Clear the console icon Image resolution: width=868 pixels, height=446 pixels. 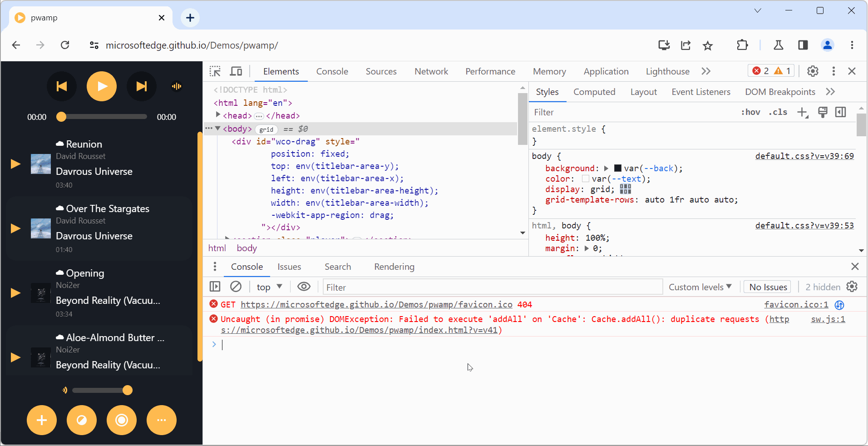pyautogui.click(x=236, y=287)
